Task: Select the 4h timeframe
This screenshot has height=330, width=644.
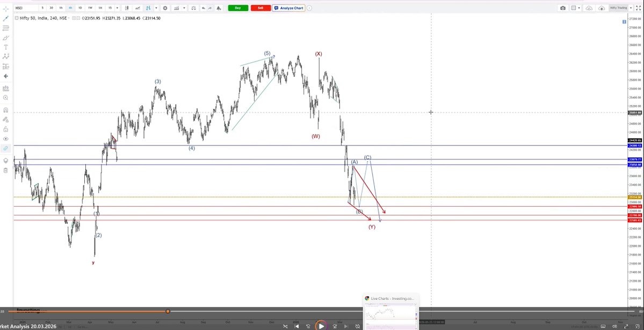Action: pyautogui.click(x=70, y=8)
